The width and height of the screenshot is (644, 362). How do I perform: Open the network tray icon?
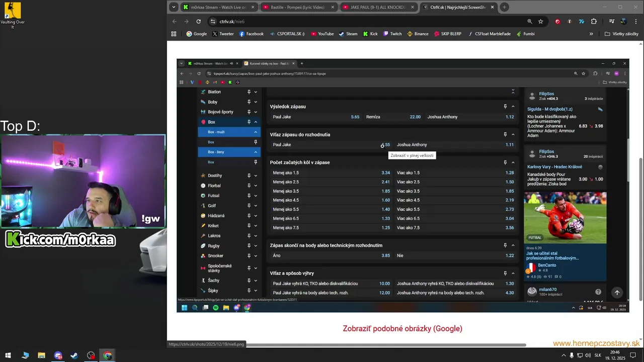pyautogui.click(x=580, y=355)
